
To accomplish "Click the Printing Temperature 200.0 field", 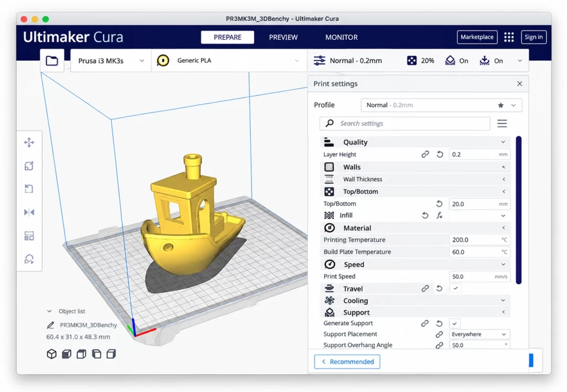I will tap(480, 240).
